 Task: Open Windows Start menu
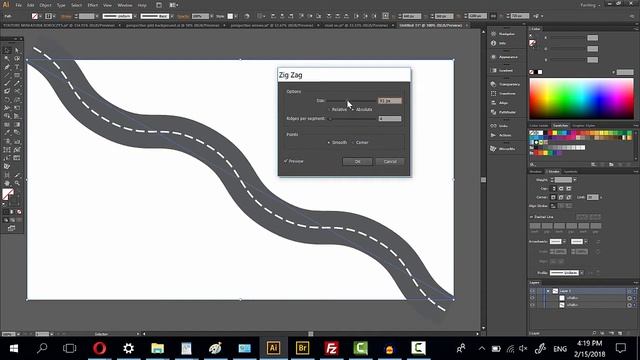(14, 348)
